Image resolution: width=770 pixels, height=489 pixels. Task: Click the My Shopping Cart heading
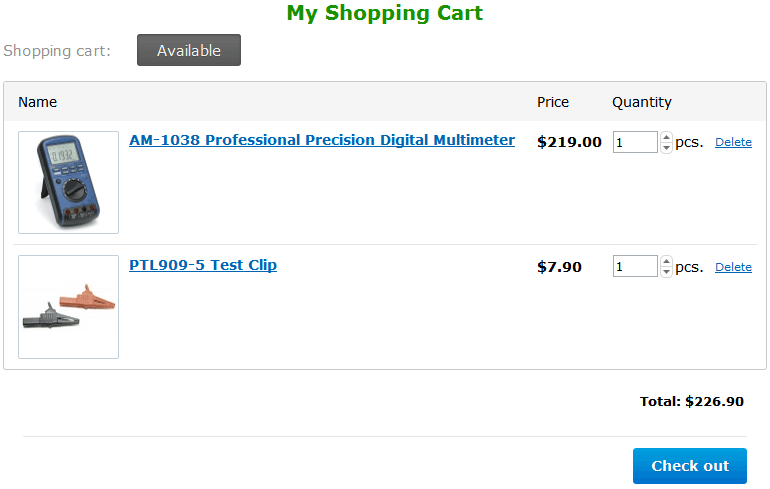(385, 13)
